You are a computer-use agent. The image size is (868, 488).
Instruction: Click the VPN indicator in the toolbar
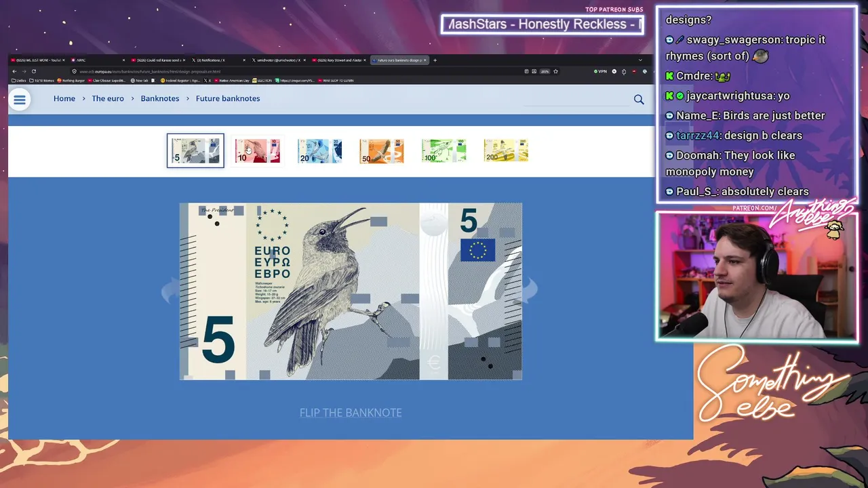coord(600,71)
